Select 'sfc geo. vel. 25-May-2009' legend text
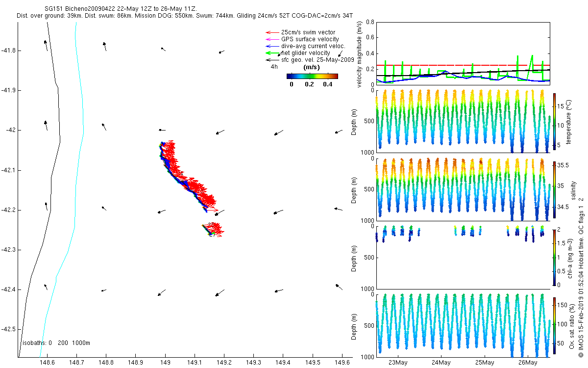Viewport: 588px width, 368px height. [318, 59]
